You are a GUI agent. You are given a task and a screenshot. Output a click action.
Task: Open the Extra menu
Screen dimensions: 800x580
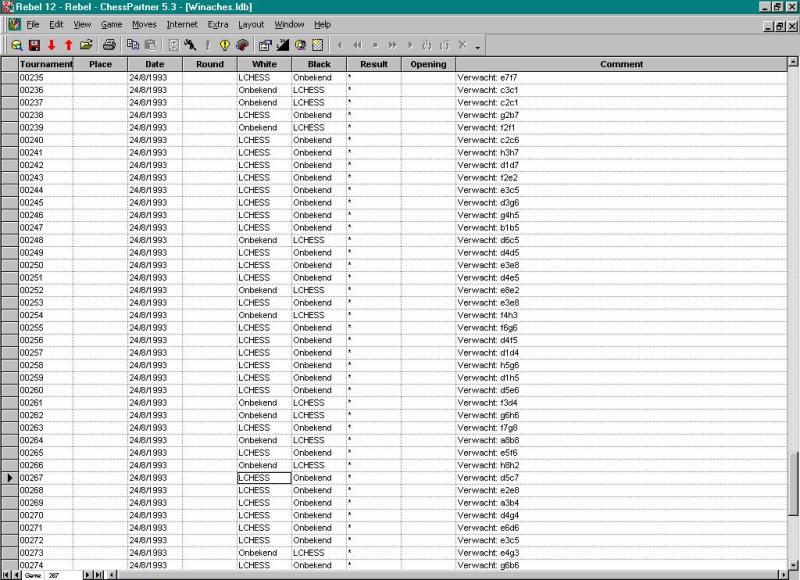[218, 23]
